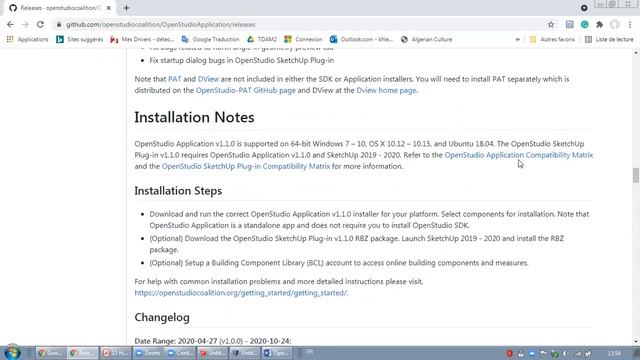Viewport: 640px width, 360px height.
Task: Open the Windows Start menu
Action: click(12, 353)
